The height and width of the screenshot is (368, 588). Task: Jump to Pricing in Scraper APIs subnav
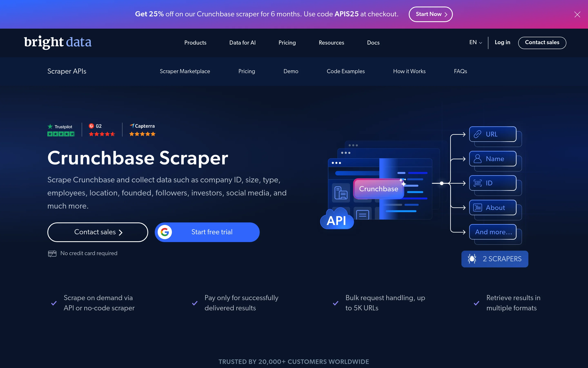[247, 71]
